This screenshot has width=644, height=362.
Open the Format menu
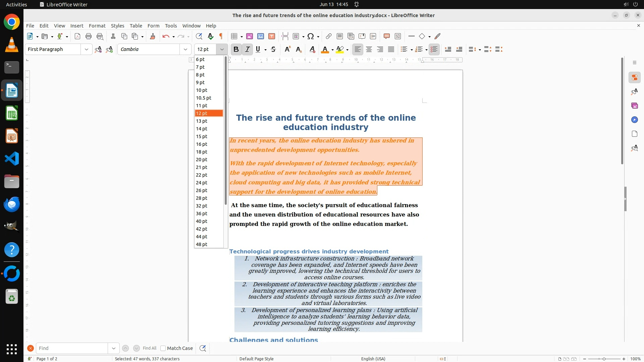[97, 26]
